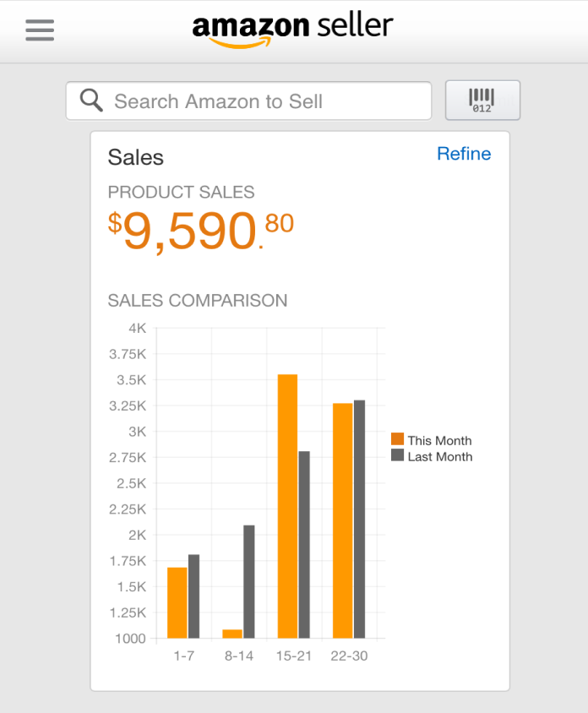Click the orange This Month legend swatch
The height and width of the screenshot is (713, 588).
coord(397,439)
